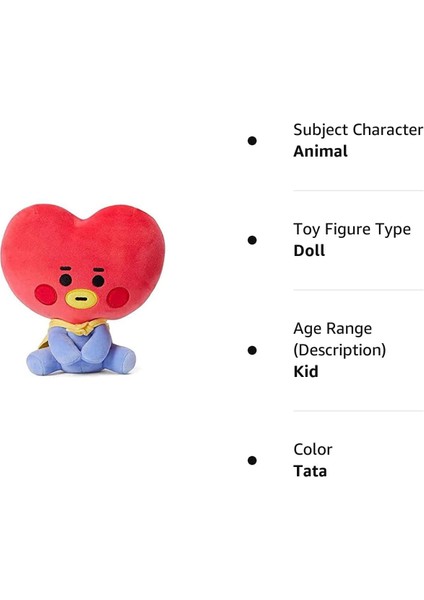Click the plush's blue body
This screenshot has height=600, width=424.
point(81,351)
